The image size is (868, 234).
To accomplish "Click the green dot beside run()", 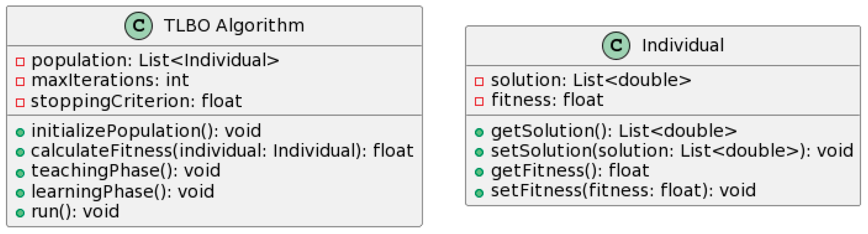I will [20, 213].
